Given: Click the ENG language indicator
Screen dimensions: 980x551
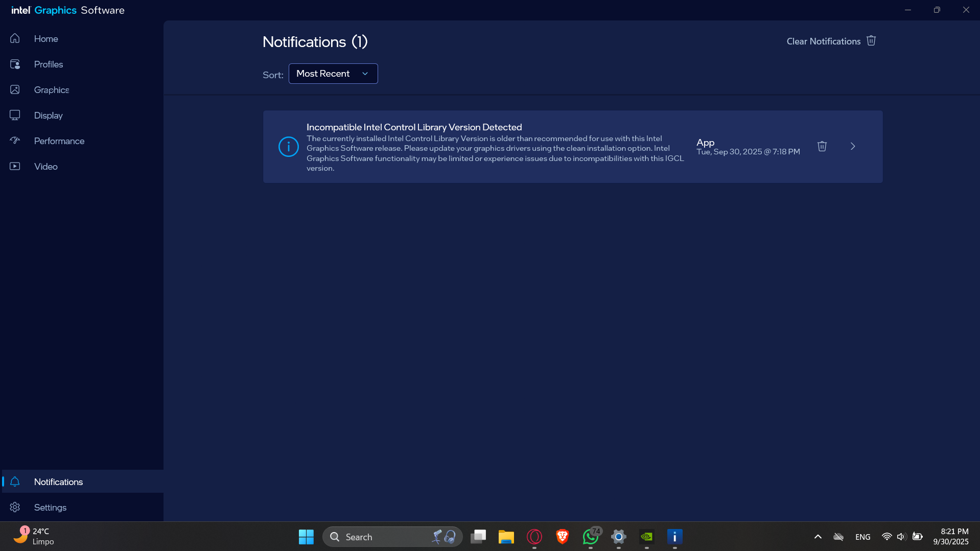Looking at the screenshot, I should 863,537.
